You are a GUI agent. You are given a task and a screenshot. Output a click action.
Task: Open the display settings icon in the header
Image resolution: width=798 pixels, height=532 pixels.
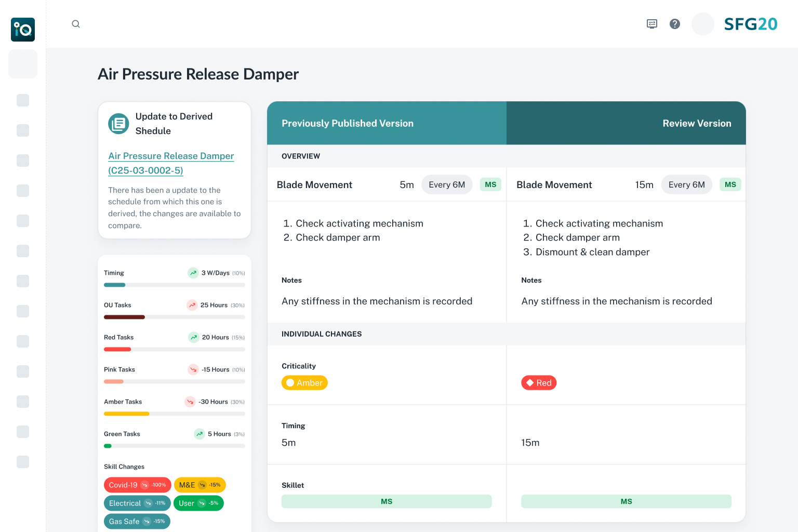point(651,24)
